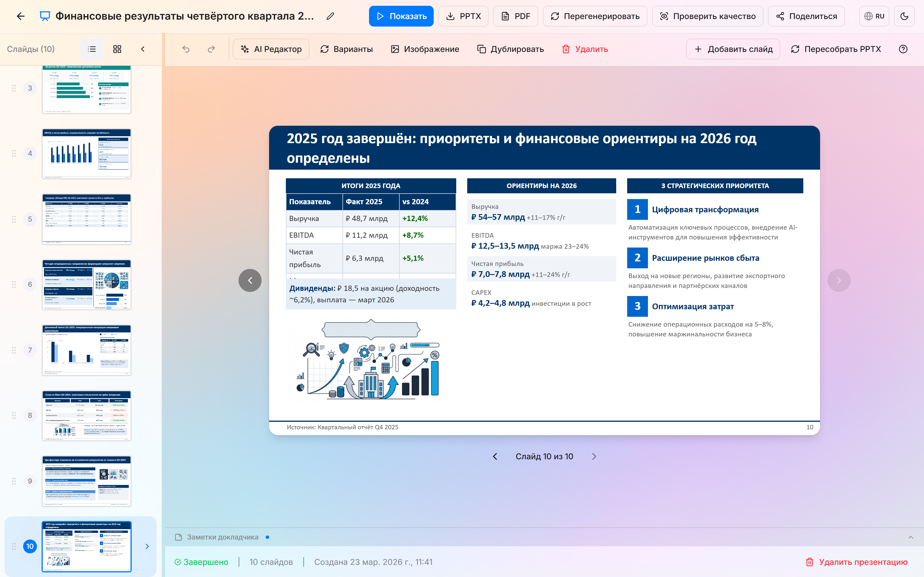The height and width of the screenshot is (577, 924).
Task: Click the back arrow icon at top left
Action: pos(21,16)
